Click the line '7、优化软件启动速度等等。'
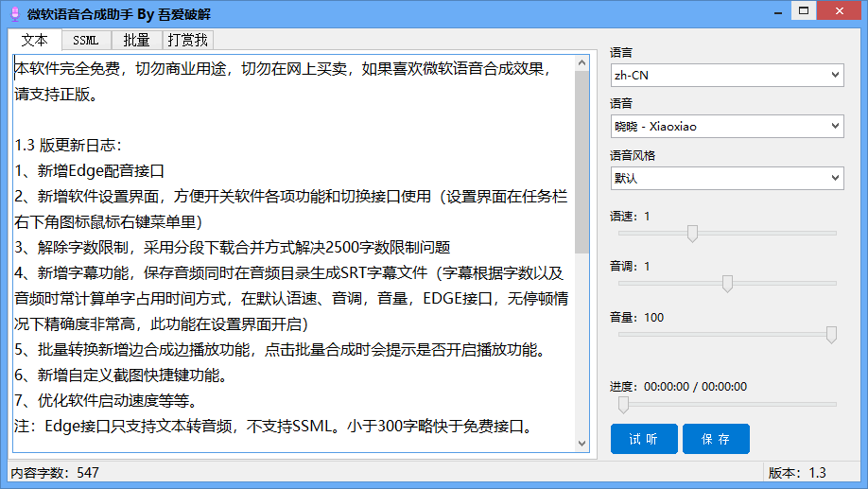The image size is (868, 489). [106, 400]
